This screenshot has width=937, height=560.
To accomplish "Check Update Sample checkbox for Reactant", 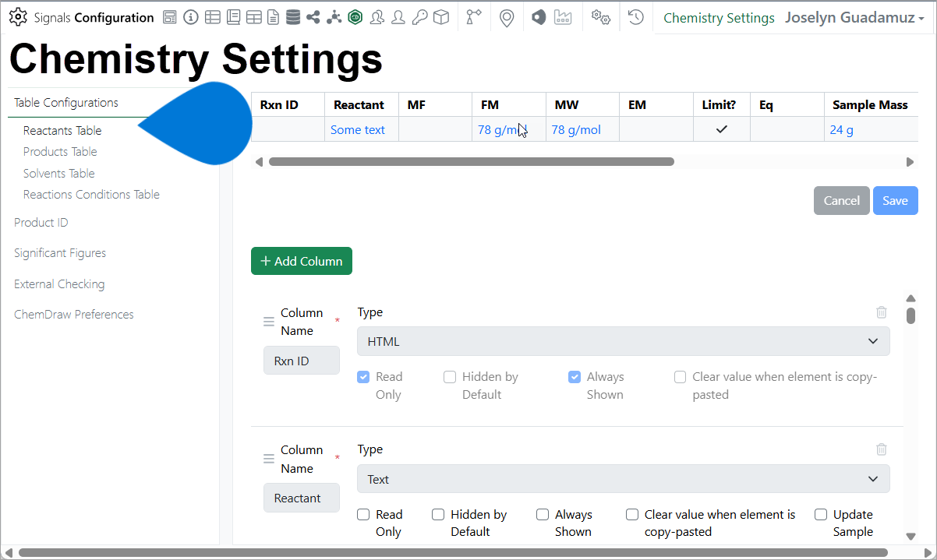I will [821, 515].
